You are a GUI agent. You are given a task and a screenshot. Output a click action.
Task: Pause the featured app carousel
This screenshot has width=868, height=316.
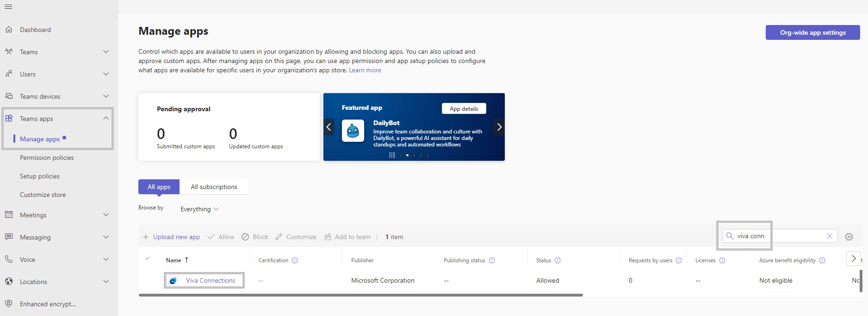(392, 155)
